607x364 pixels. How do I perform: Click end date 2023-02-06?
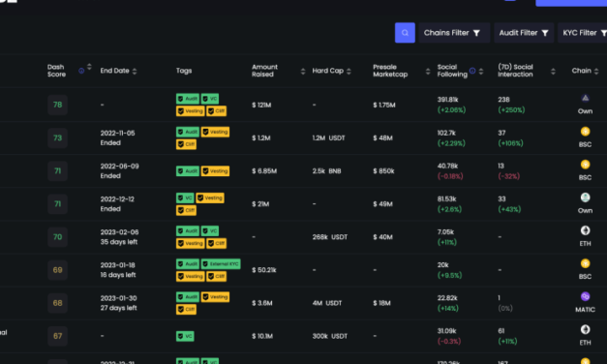coord(119,232)
